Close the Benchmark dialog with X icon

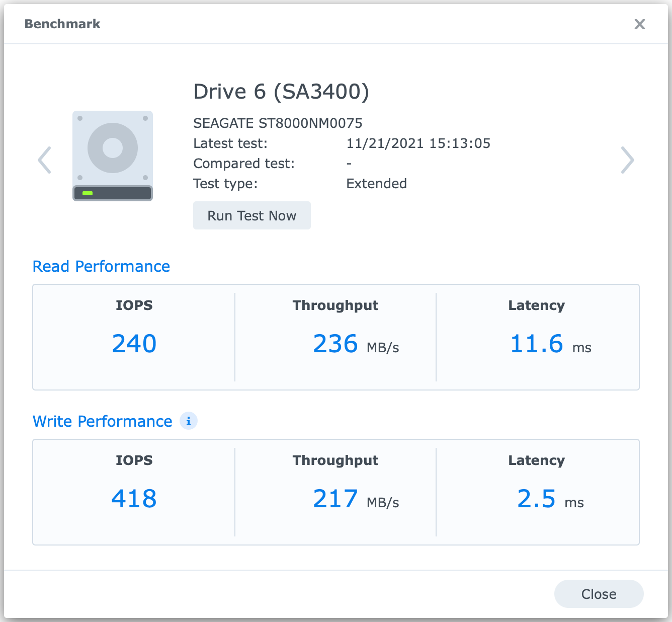pyautogui.click(x=639, y=24)
